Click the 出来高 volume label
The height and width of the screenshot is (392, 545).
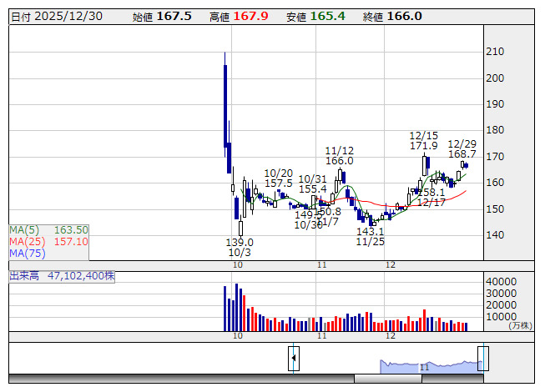coord(24,276)
